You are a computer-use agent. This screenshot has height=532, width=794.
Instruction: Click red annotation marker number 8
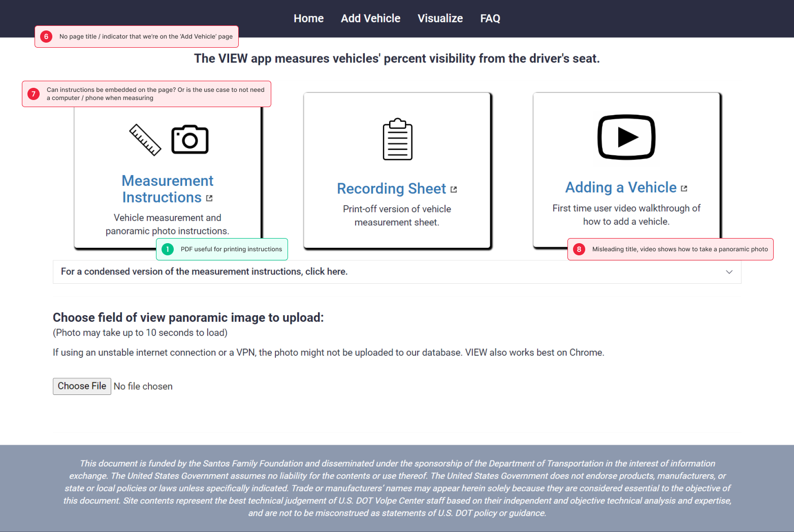[x=579, y=249]
